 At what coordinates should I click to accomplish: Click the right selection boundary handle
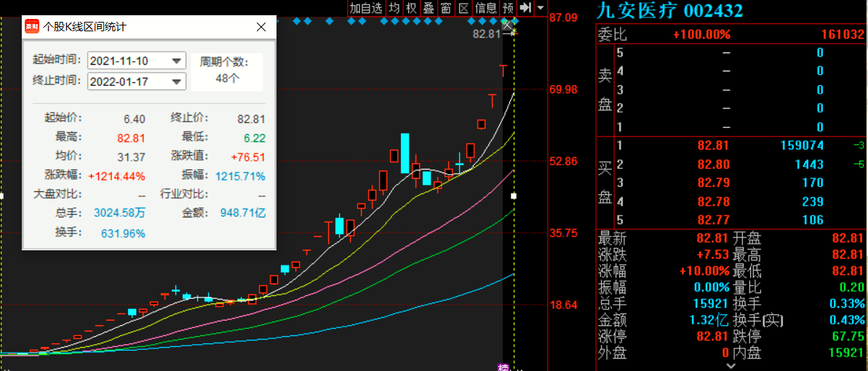(514, 196)
